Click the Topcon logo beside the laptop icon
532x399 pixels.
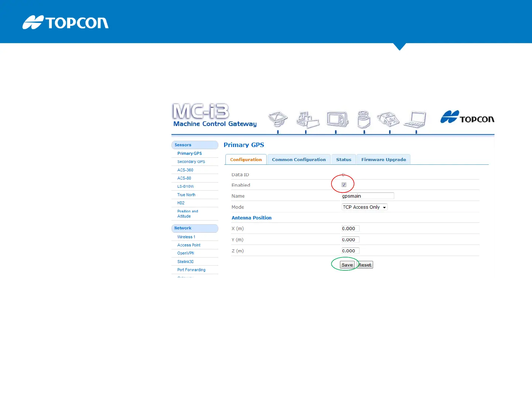467,117
